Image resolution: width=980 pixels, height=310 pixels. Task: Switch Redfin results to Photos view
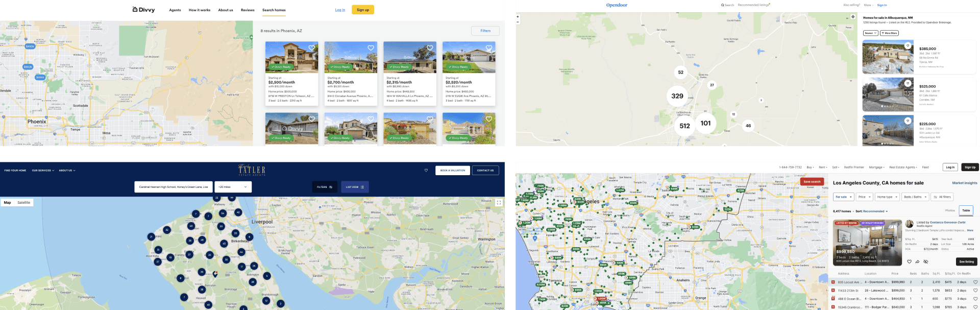click(x=950, y=210)
